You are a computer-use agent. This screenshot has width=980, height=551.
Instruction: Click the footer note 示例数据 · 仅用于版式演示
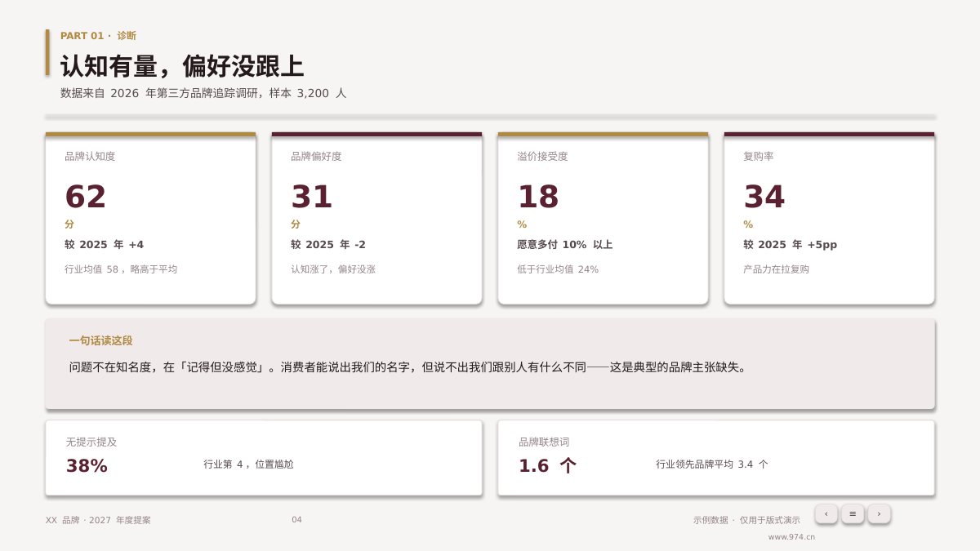click(x=746, y=520)
